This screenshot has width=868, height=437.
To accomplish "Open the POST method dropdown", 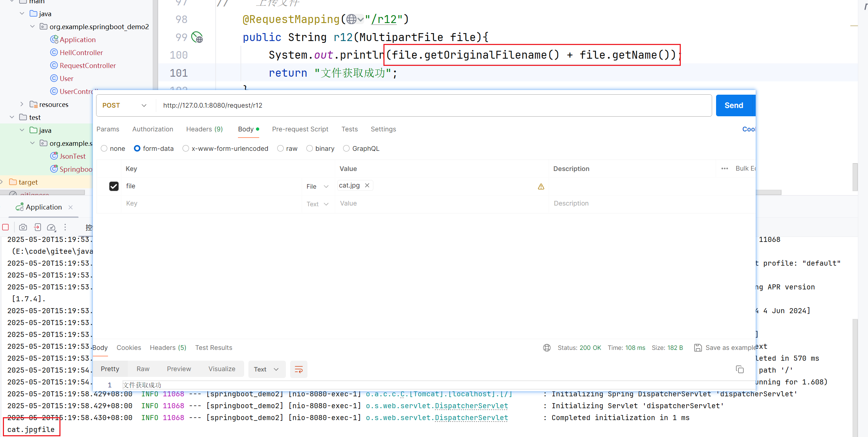I will 124,105.
